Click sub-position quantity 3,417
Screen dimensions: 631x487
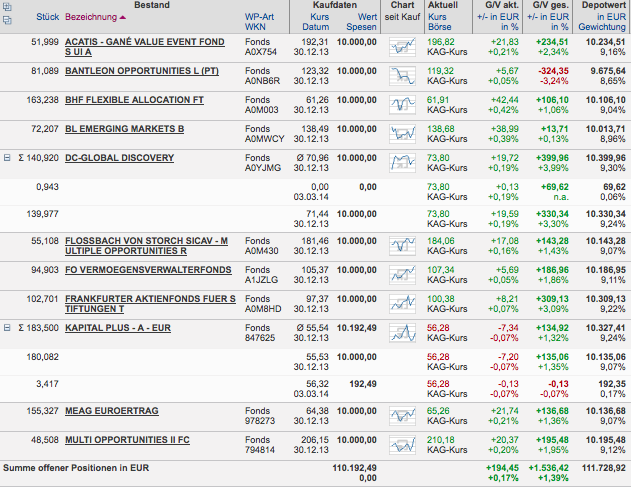click(x=47, y=384)
